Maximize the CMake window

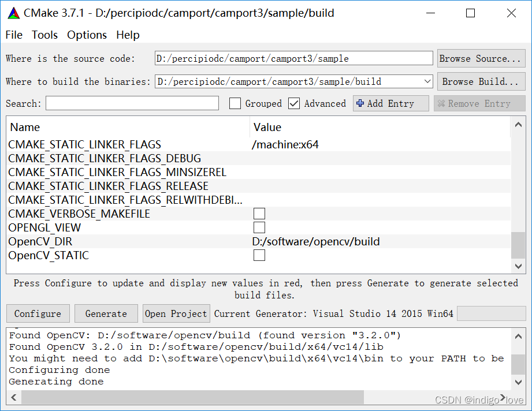click(470, 13)
